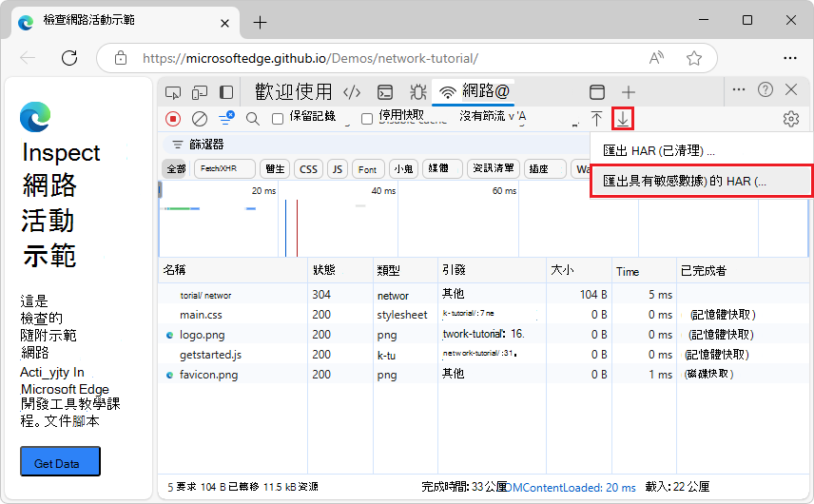Close the 檢查網路活動示範 browser tab

(x=224, y=23)
